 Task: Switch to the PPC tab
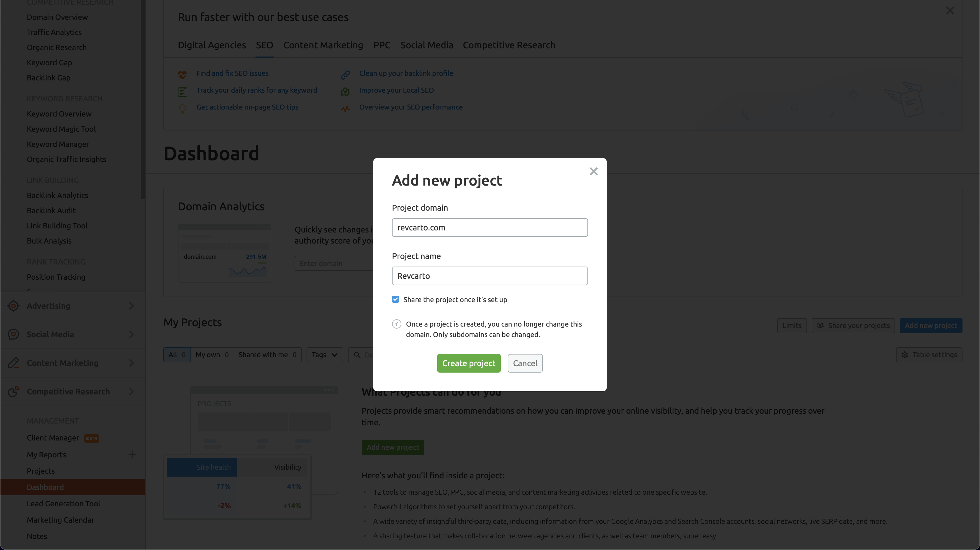(381, 44)
